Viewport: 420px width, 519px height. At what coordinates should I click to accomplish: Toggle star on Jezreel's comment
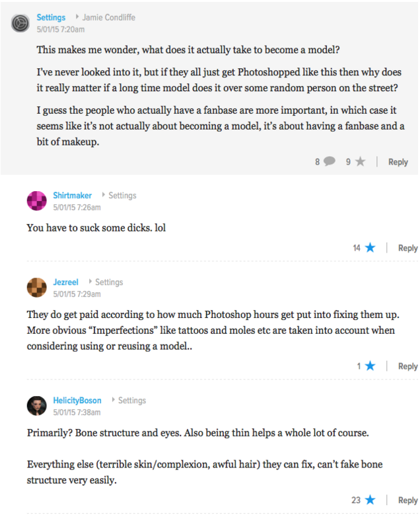click(x=370, y=366)
